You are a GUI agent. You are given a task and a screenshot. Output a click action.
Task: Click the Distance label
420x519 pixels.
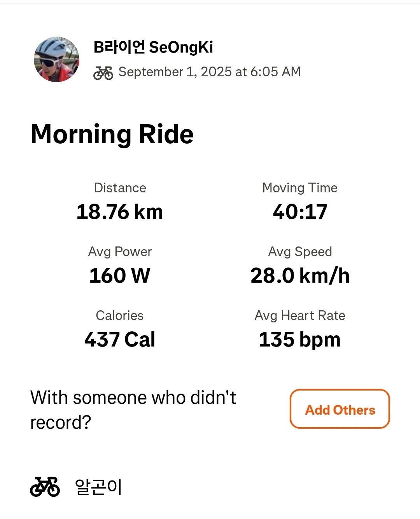[120, 188]
